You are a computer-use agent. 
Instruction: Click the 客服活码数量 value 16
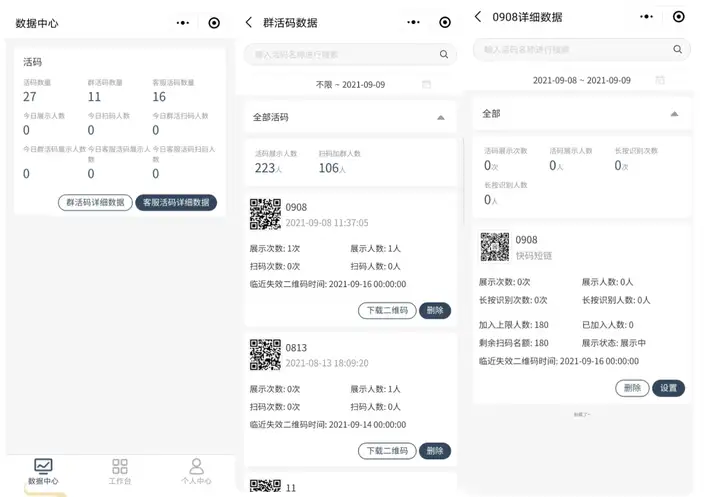tap(159, 97)
